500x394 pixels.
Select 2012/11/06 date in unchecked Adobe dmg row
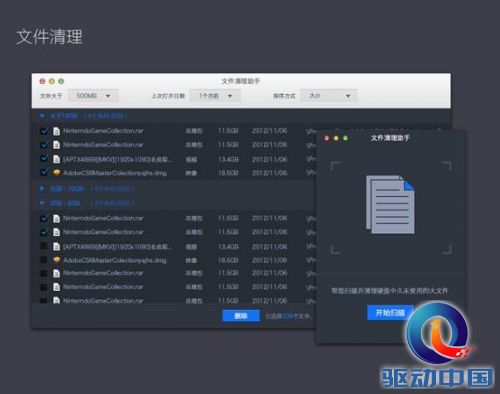(x=270, y=260)
